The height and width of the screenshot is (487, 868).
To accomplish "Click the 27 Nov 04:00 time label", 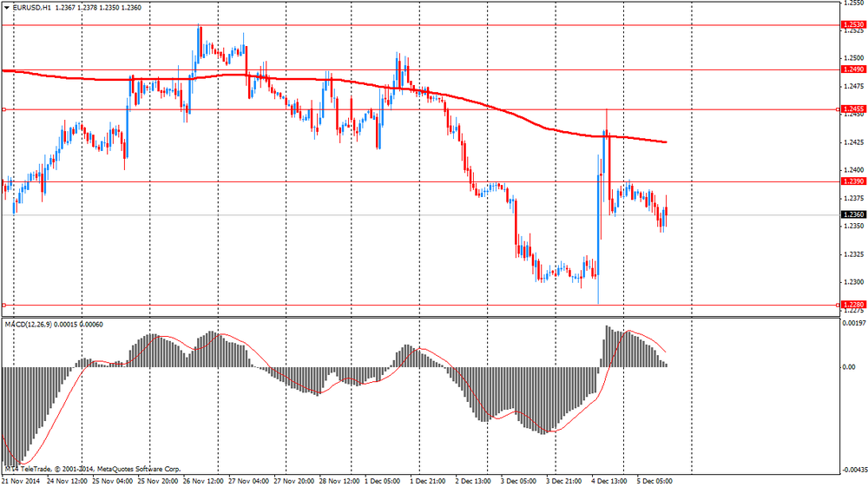I will pyautogui.click(x=248, y=481).
